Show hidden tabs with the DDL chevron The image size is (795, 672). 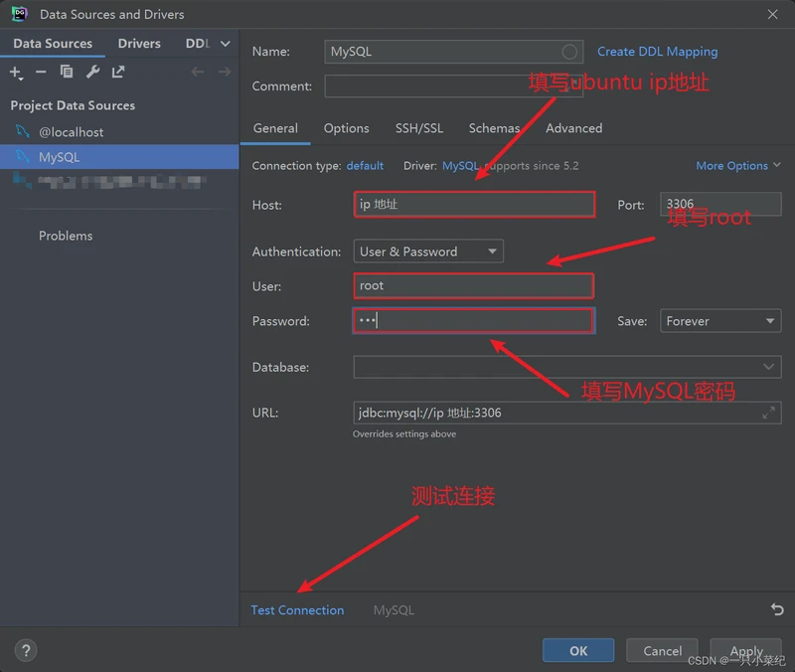click(225, 44)
